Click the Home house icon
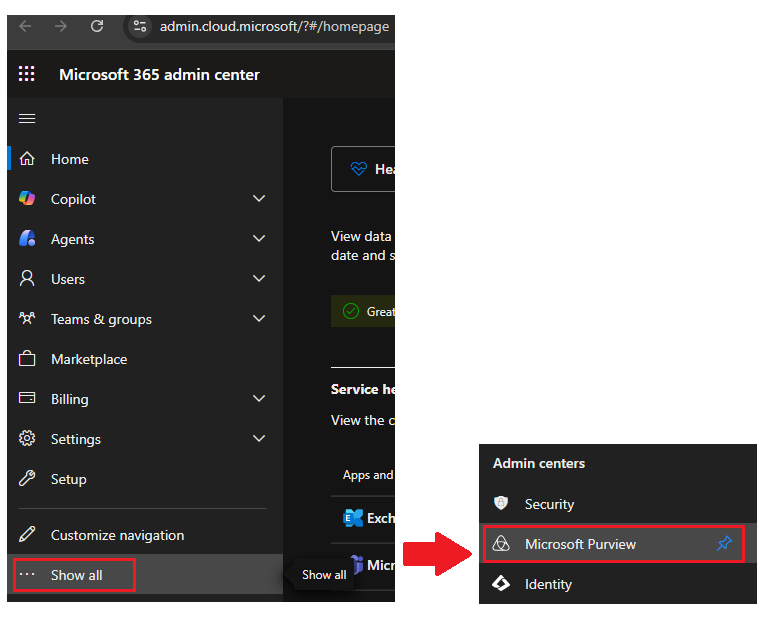 click(27, 159)
